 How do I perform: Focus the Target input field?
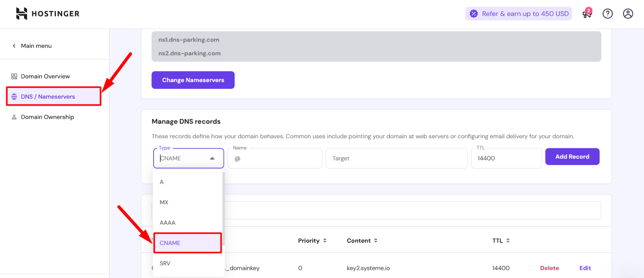coord(396,158)
